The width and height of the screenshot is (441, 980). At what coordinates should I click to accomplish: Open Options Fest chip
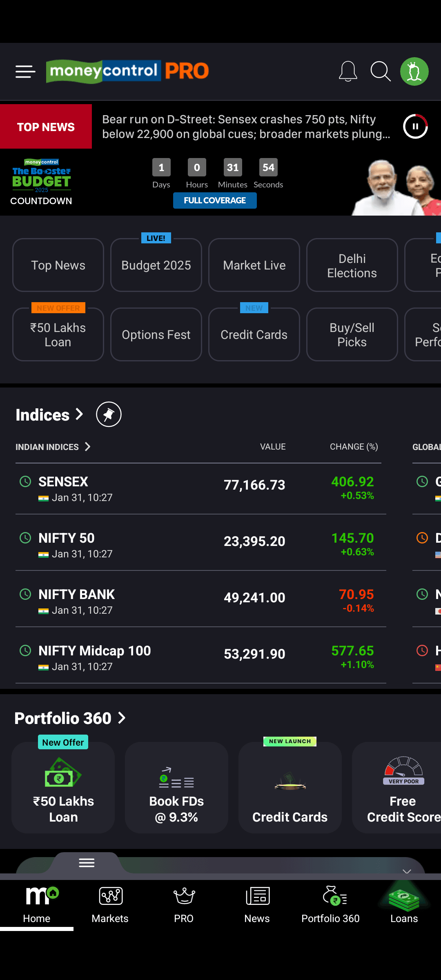click(156, 334)
